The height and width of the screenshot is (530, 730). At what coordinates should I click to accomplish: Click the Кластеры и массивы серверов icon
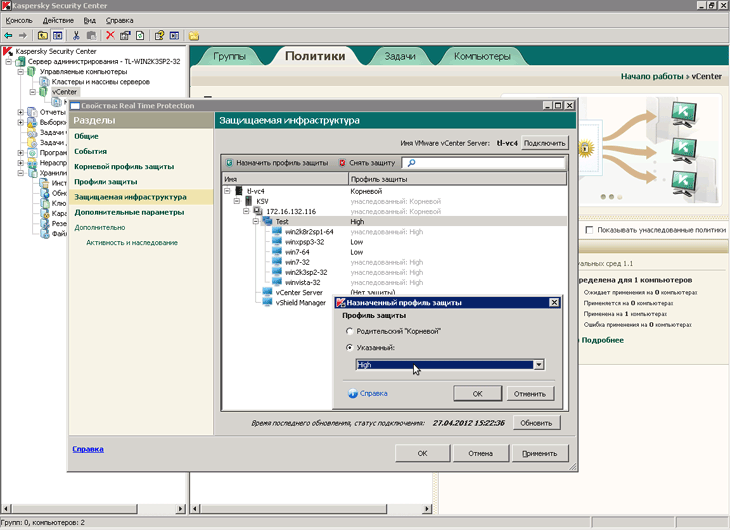pyautogui.click(x=45, y=82)
